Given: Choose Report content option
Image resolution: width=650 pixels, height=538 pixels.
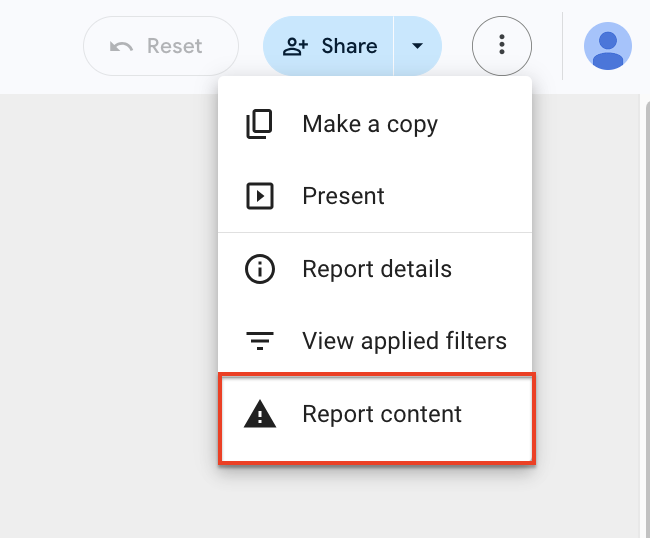Looking at the screenshot, I should coord(377,418).
